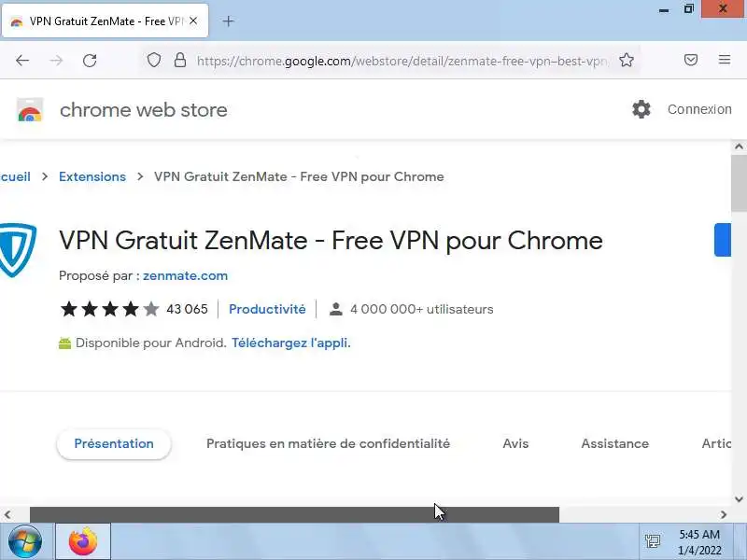Go back with the browser back arrow
Viewport: 747px width, 560px height.
tap(22, 61)
